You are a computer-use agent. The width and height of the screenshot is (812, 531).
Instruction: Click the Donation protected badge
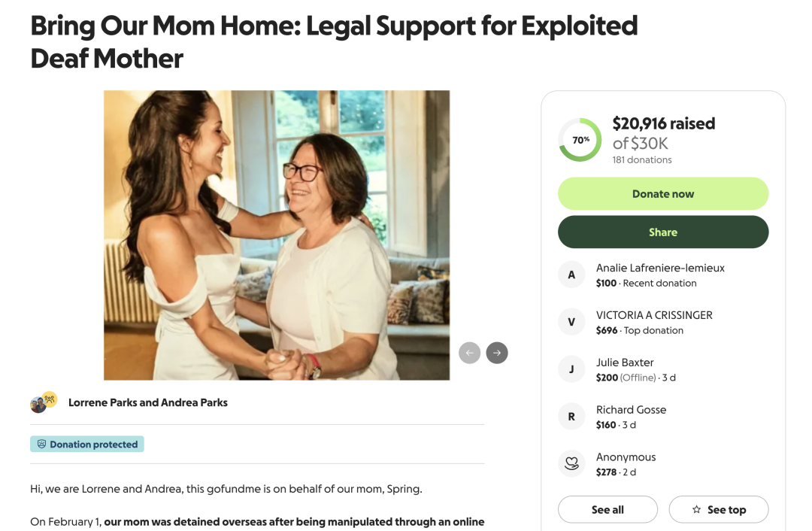coord(87,445)
